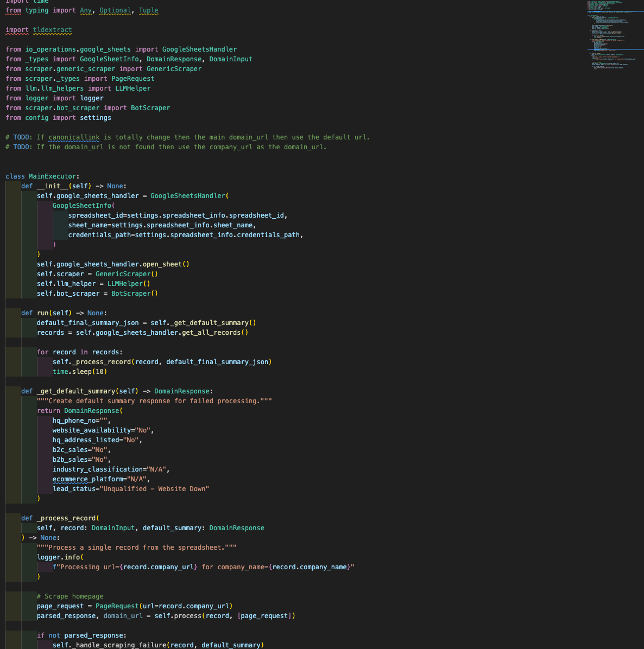This screenshot has height=649, width=644.
Task: Click the 'b2b_sales' argument
Action: 70,460
